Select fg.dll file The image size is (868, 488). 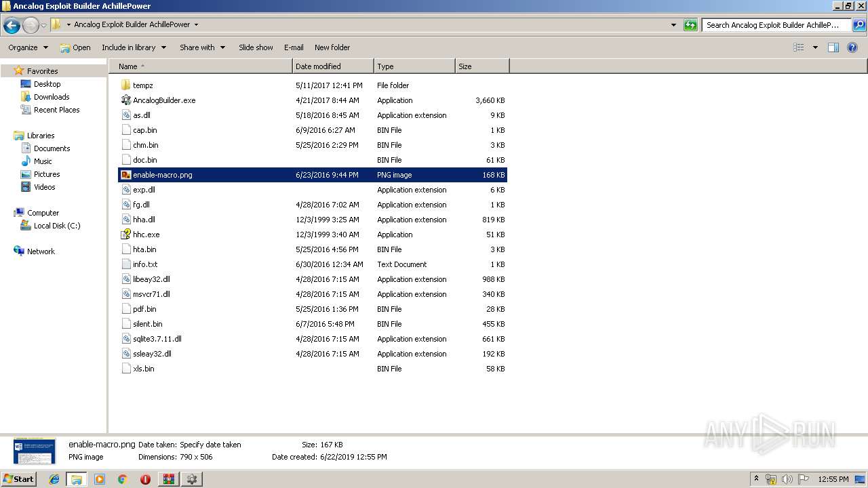point(141,205)
